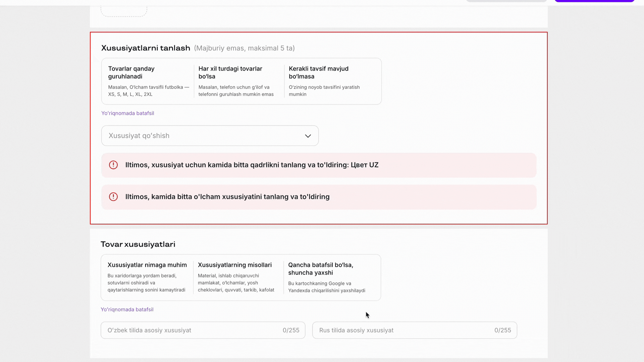Click Qancha batafsil bo'lsa, shuncha yaxshi heading
The width and height of the screenshot is (644, 362).
(321, 269)
